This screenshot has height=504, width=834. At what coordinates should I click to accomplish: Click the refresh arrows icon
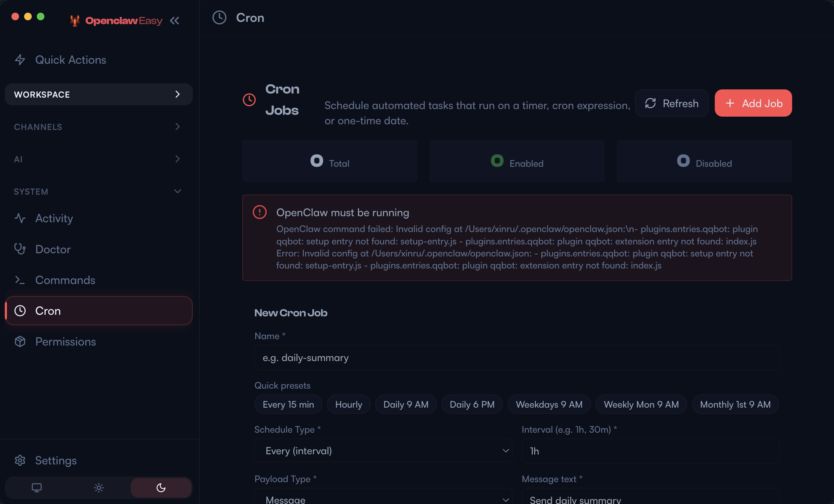click(x=650, y=103)
